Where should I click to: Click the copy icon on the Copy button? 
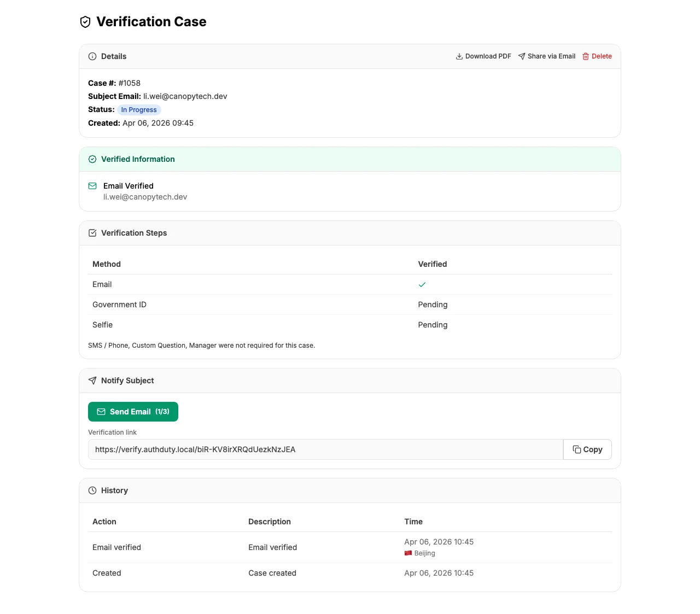click(x=577, y=449)
